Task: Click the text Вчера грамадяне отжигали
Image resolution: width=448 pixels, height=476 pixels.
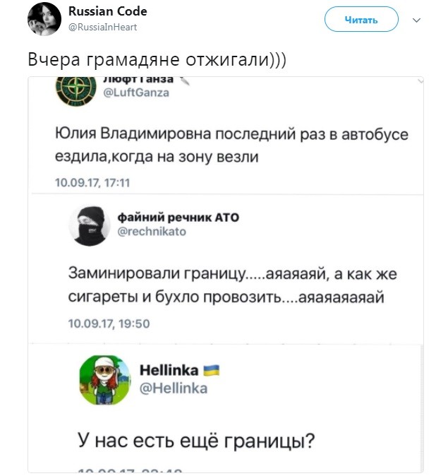Action: pyautogui.click(x=157, y=59)
